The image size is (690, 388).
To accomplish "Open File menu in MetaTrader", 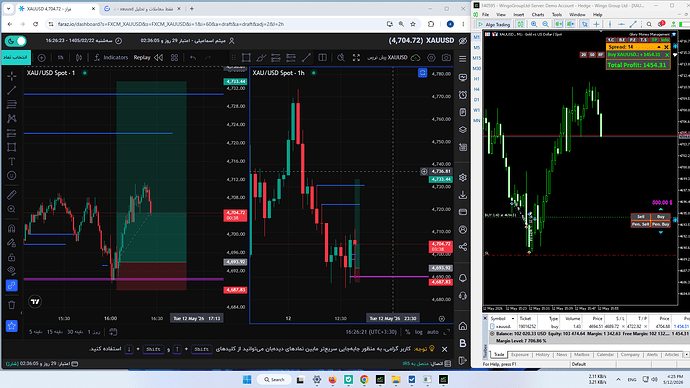I will click(485, 15).
